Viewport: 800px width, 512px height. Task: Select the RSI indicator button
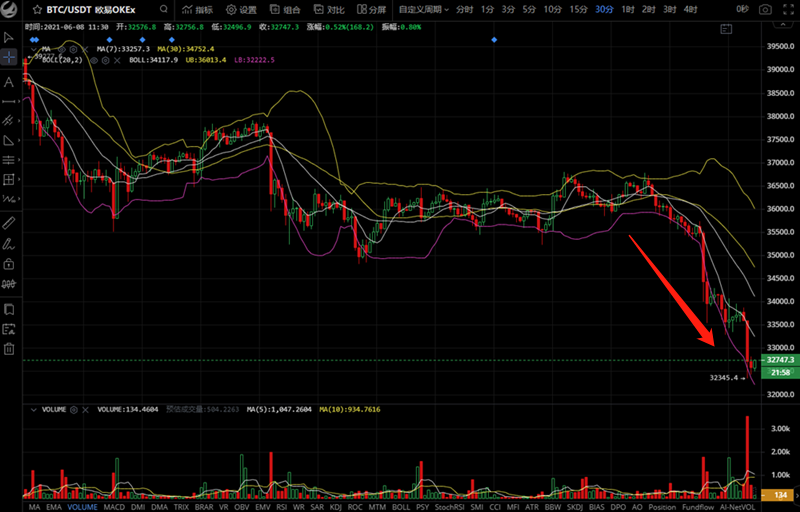click(x=282, y=507)
